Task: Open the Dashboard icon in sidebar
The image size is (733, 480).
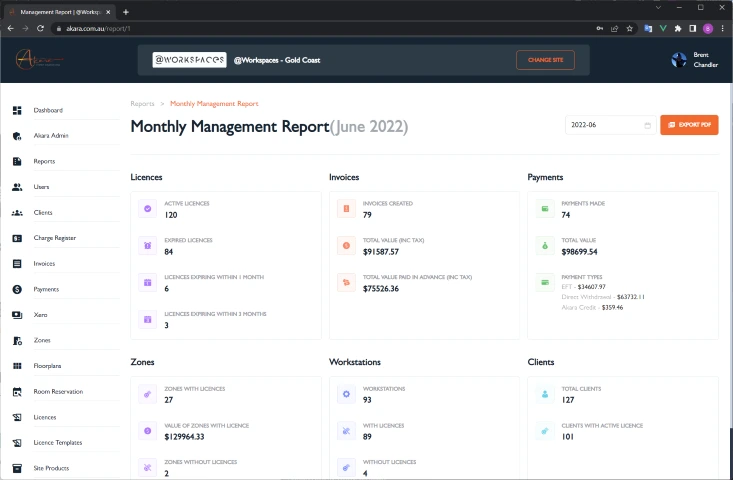Action: 17,110
